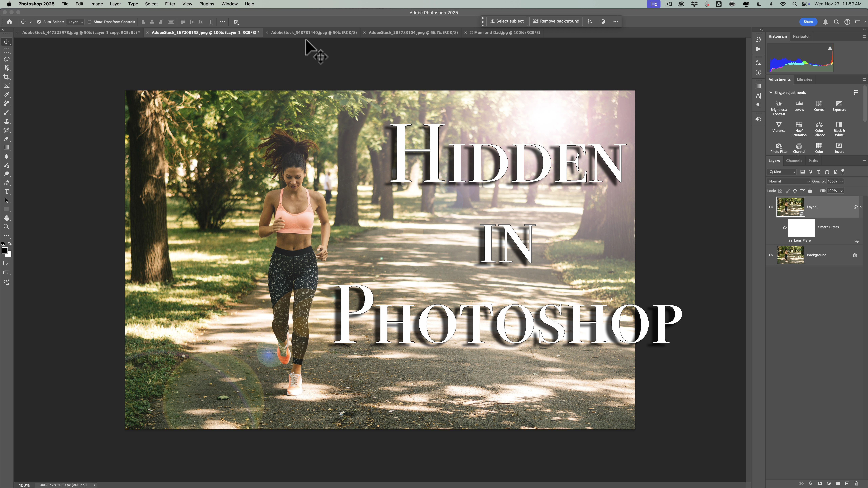Viewport: 868px width, 488px height.
Task: Click the Remove background button
Action: click(x=556, y=21)
